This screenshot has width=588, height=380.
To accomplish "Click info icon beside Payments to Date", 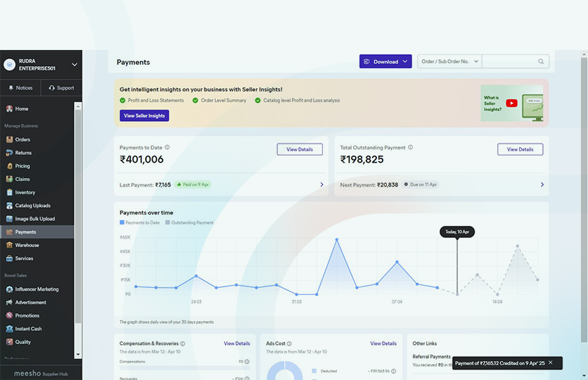I will pos(167,148).
